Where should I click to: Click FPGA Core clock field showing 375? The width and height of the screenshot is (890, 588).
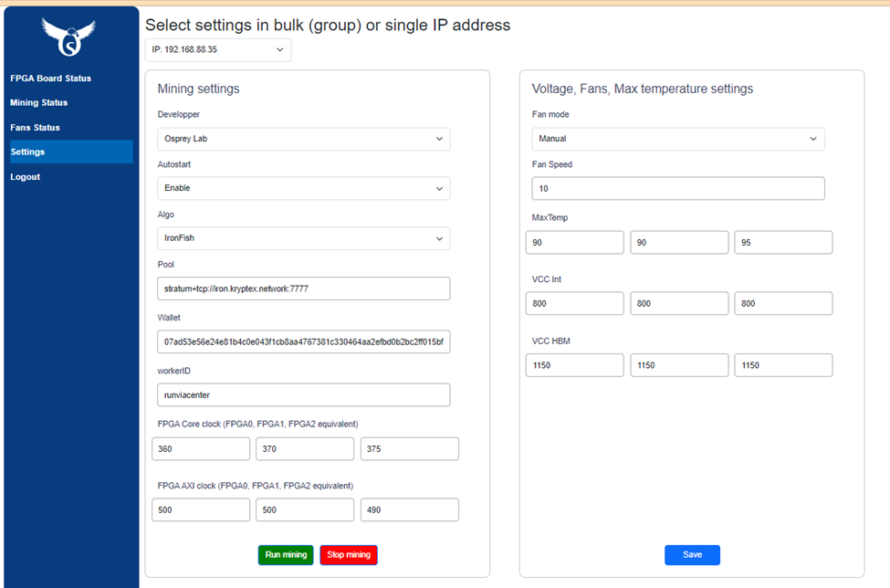click(x=409, y=449)
